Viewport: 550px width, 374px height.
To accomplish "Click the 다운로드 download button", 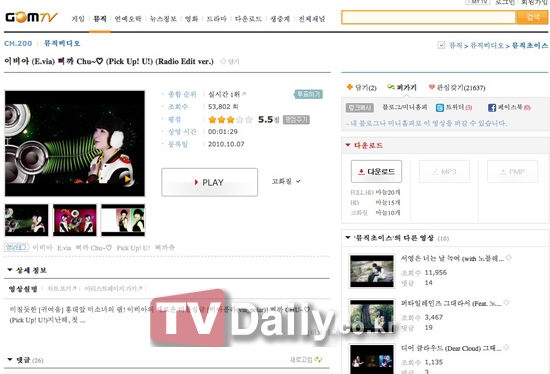I will click(x=376, y=172).
